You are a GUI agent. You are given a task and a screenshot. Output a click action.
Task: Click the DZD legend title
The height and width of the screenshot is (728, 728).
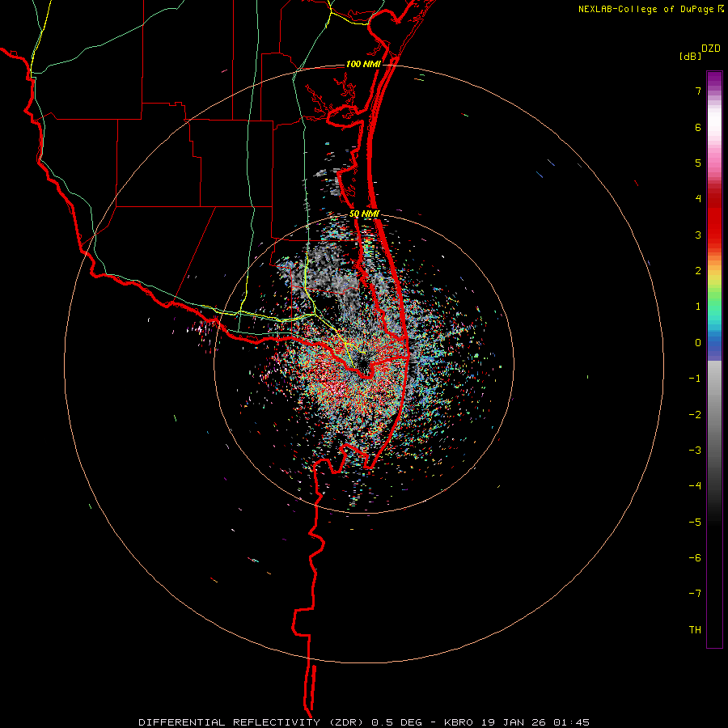click(711, 49)
